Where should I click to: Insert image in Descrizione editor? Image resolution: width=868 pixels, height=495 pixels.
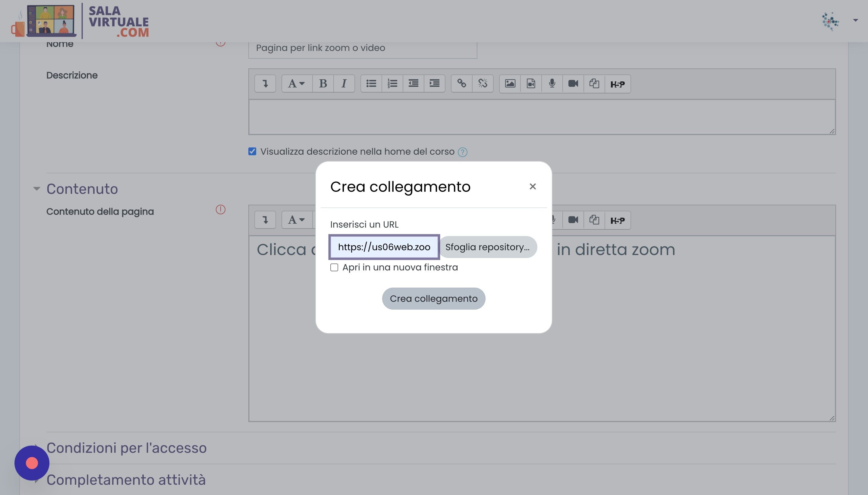point(510,84)
